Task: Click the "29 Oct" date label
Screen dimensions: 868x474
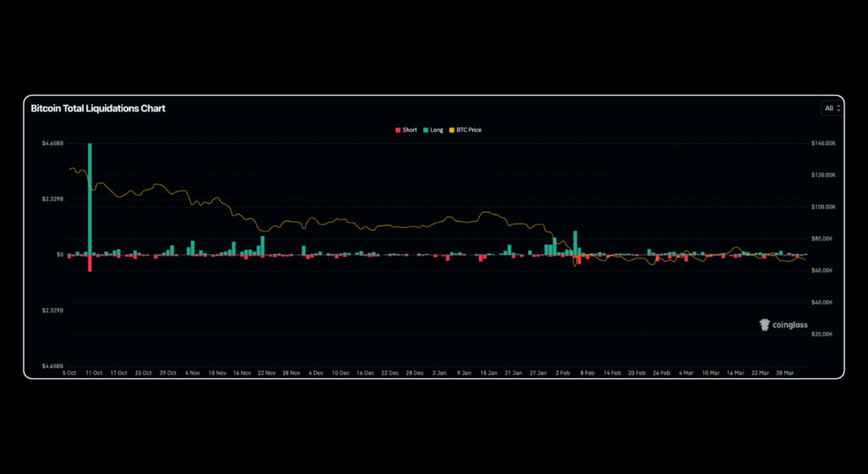Action: pos(168,373)
